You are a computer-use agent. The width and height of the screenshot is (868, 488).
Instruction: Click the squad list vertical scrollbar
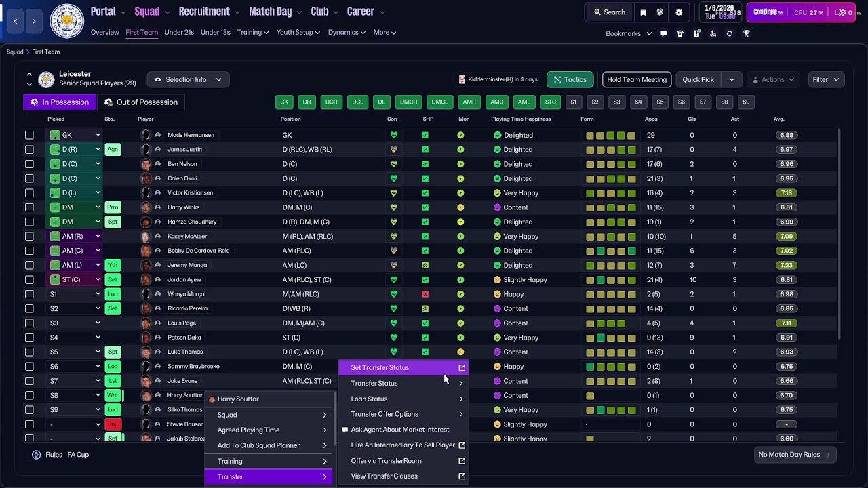[839, 234]
